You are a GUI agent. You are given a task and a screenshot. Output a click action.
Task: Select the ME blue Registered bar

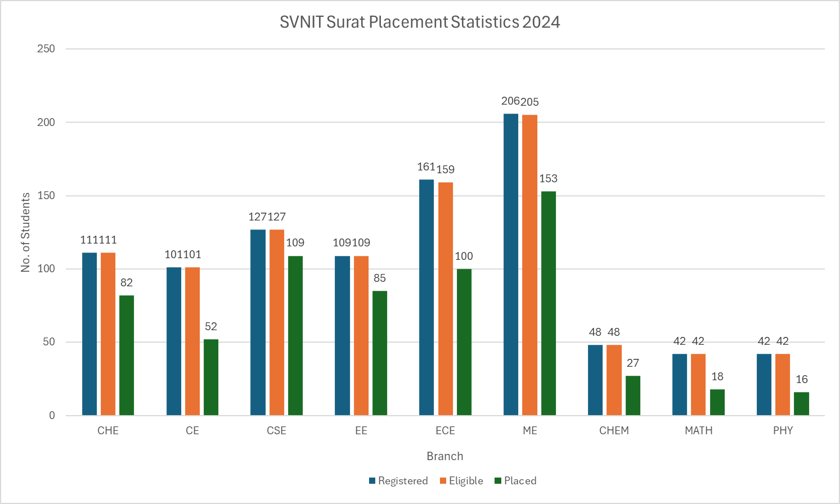click(x=511, y=264)
